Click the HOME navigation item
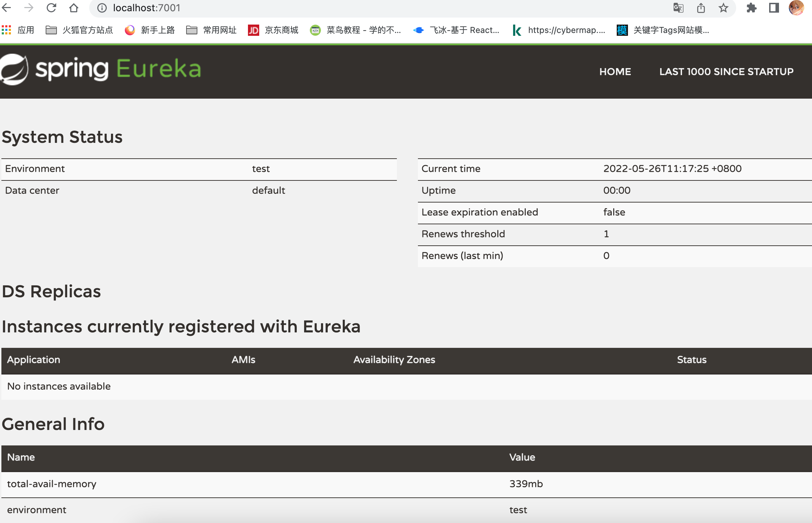The image size is (812, 523). 615,72
